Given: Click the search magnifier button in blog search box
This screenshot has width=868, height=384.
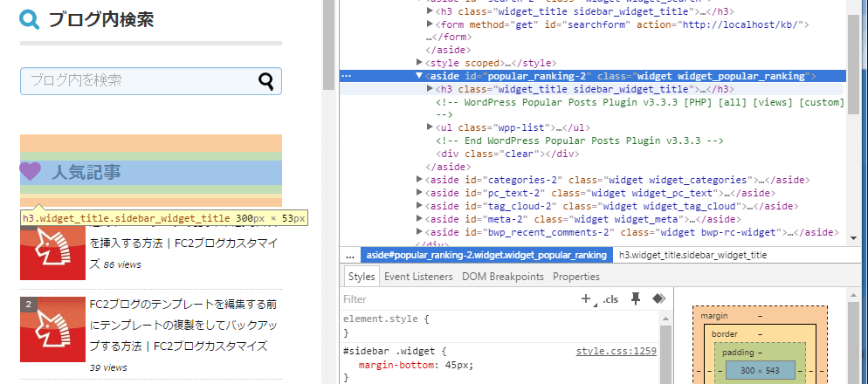Looking at the screenshot, I should click(266, 81).
